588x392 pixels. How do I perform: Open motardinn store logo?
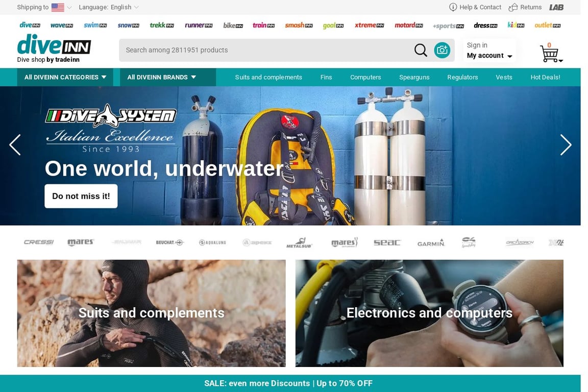(x=408, y=25)
